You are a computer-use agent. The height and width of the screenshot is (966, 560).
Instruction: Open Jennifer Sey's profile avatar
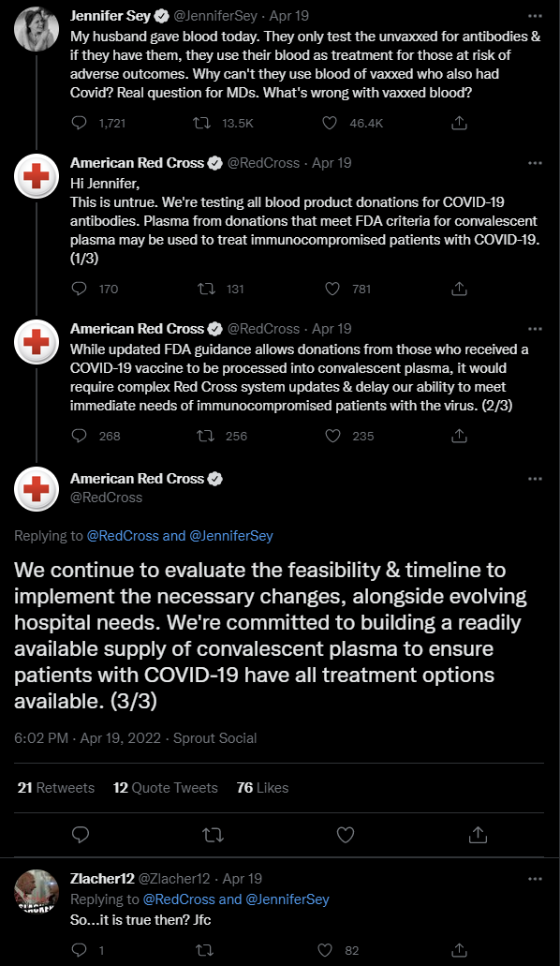(x=37, y=28)
